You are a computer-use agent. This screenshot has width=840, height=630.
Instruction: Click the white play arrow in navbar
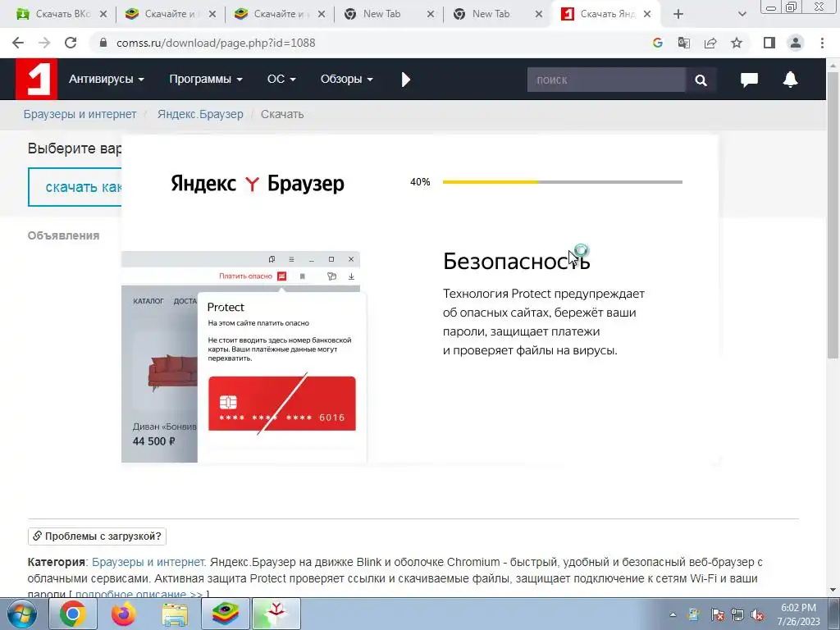406,80
